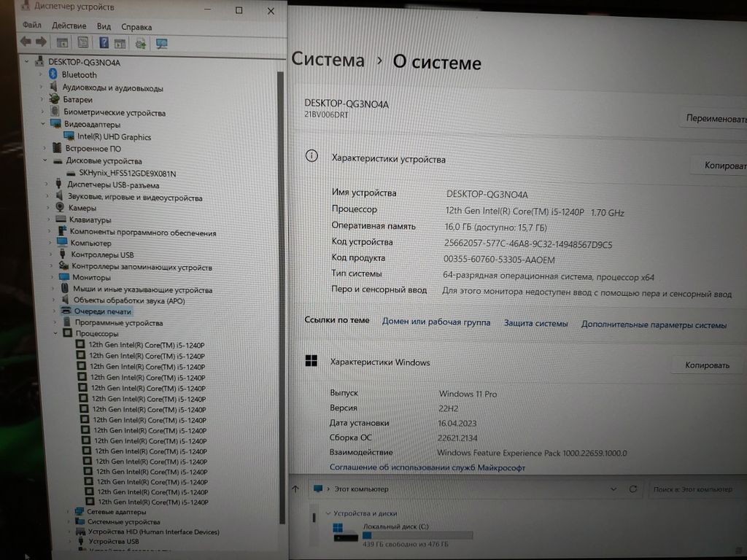This screenshot has width=747, height=560.
Task: Copy device specs with Копировать button
Action: 720,166
